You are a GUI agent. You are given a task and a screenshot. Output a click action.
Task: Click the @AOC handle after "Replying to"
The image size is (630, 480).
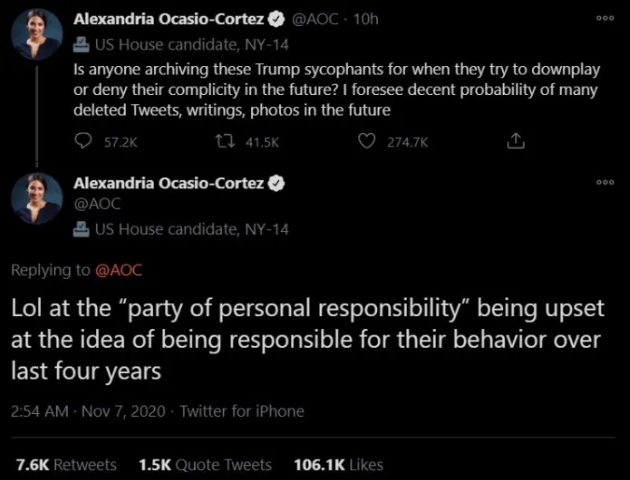[120, 270]
